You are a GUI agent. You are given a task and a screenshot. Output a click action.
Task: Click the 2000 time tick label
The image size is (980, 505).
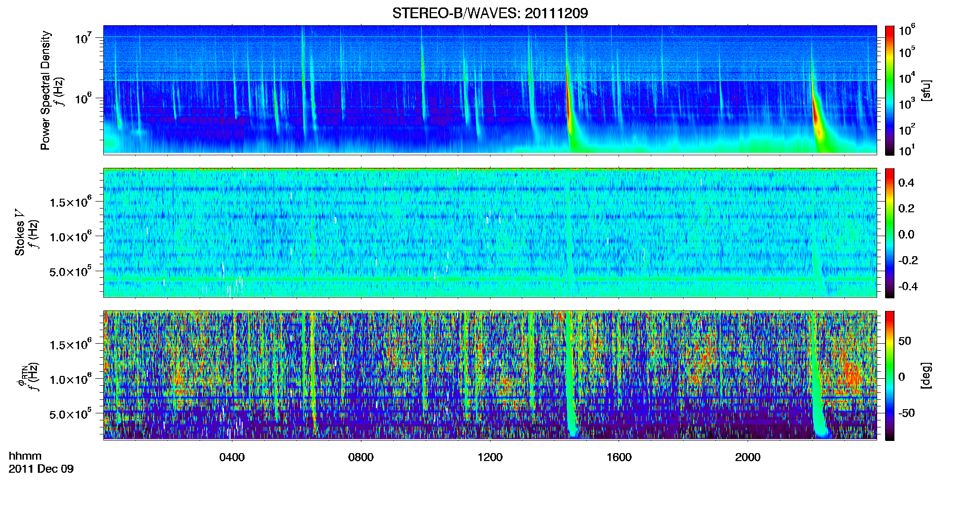click(x=748, y=457)
